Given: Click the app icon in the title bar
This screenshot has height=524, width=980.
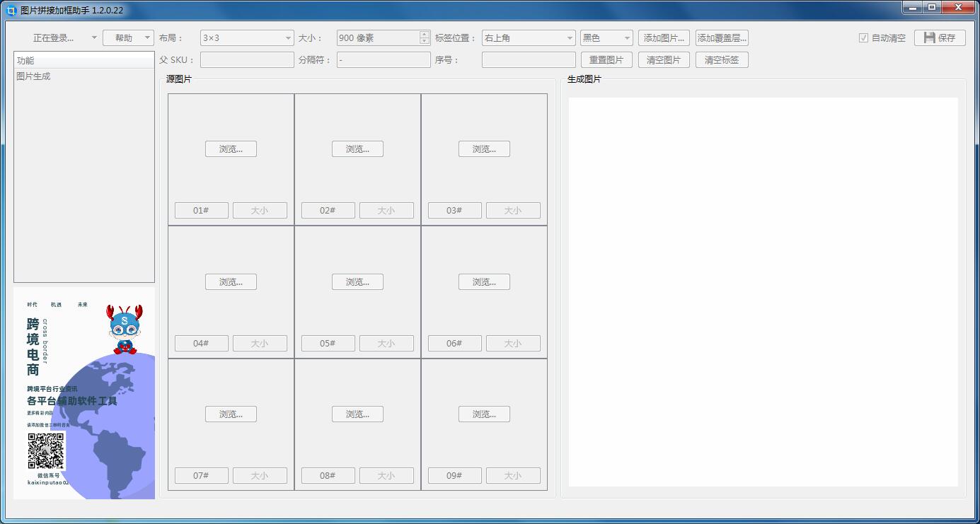Looking at the screenshot, I should click(11, 10).
